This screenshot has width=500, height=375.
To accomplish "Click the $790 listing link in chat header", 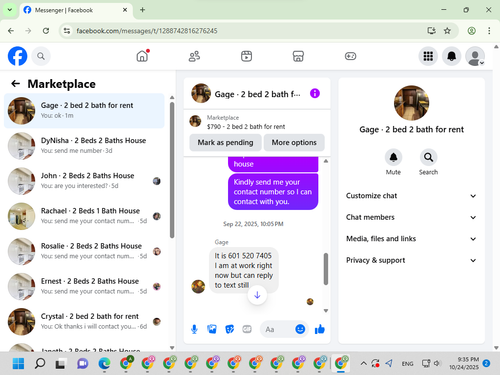I will [246, 127].
